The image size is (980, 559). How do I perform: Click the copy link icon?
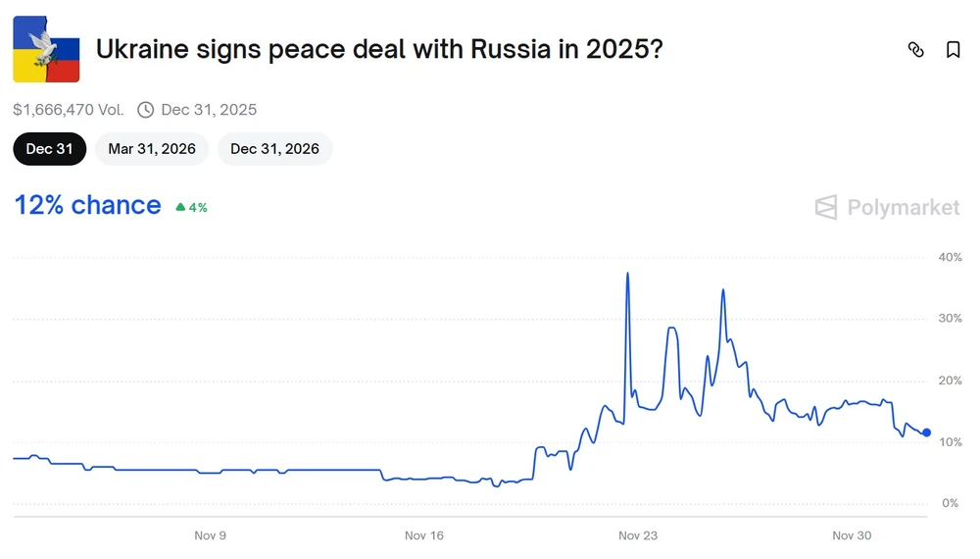(x=916, y=50)
